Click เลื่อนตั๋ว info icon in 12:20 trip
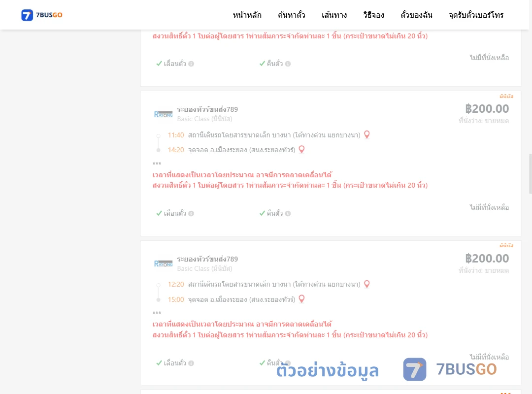The height and width of the screenshot is (394, 532). click(x=191, y=363)
